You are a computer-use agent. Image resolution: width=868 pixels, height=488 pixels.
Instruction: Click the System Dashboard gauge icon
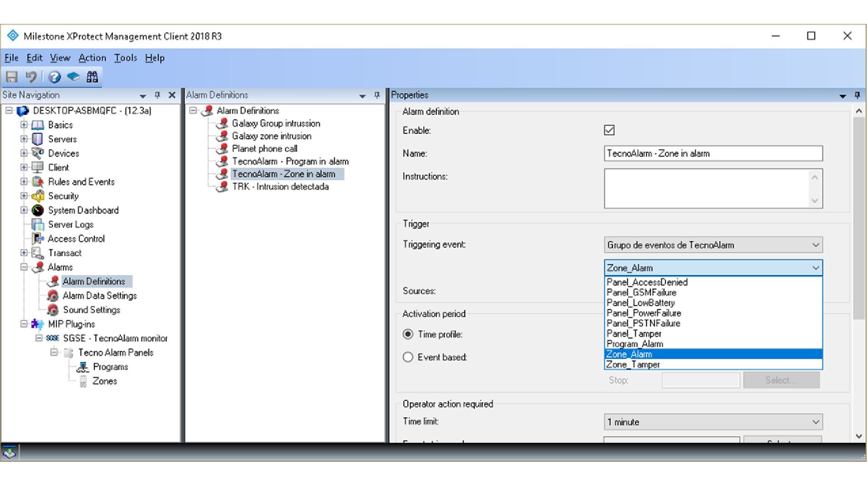[38, 210]
